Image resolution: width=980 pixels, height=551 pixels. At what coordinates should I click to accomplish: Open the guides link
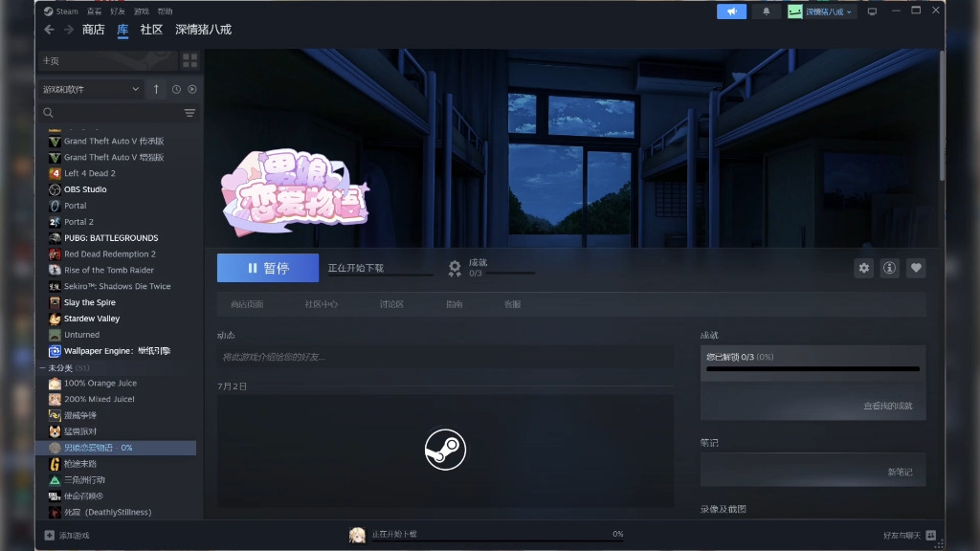(455, 304)
